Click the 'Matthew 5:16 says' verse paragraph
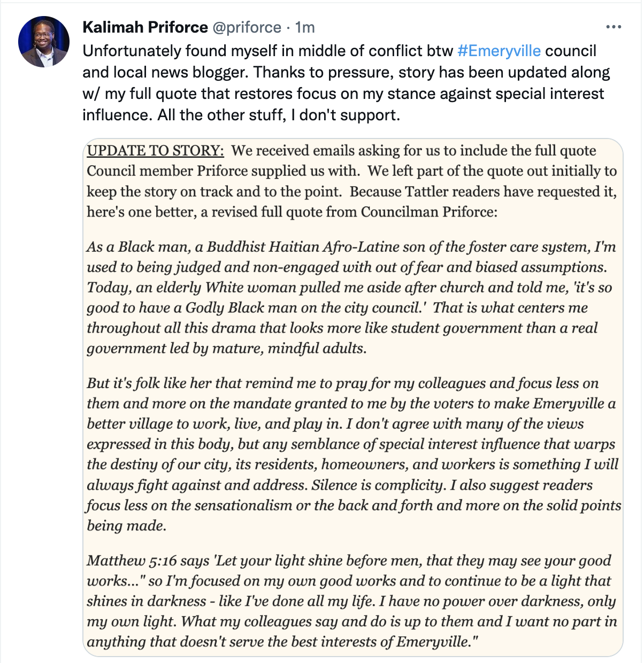Viewport: 644px width, 663px height. pos(352,600)
